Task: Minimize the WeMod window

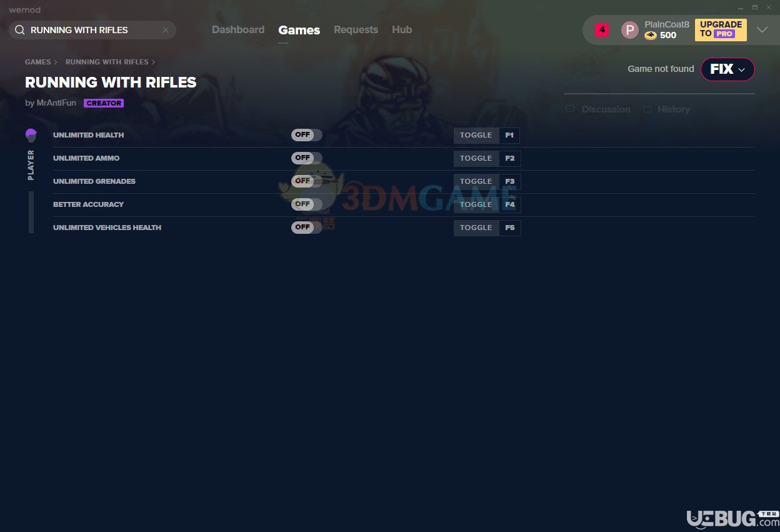Action: click(741, 7)
